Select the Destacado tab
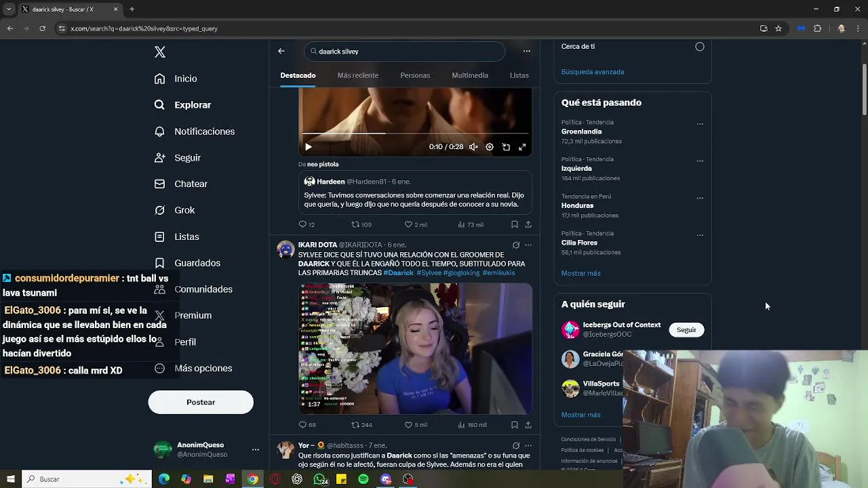 [298, 75]
